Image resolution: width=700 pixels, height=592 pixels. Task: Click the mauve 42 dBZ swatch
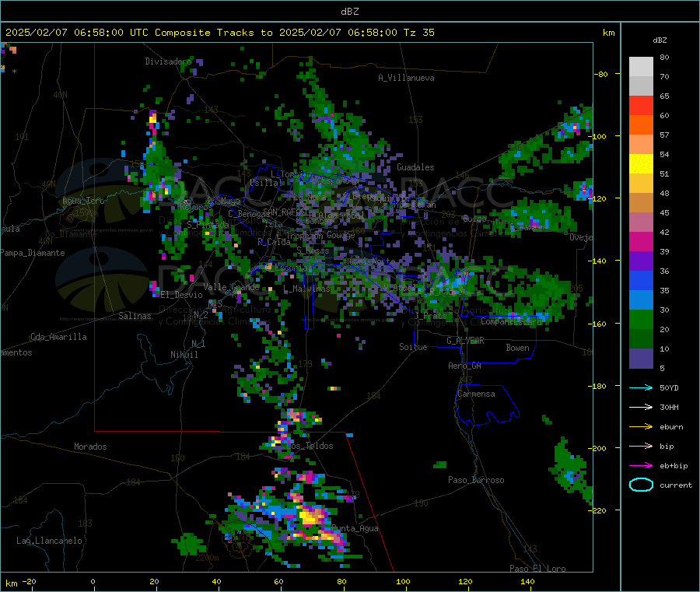coord(641,222)
